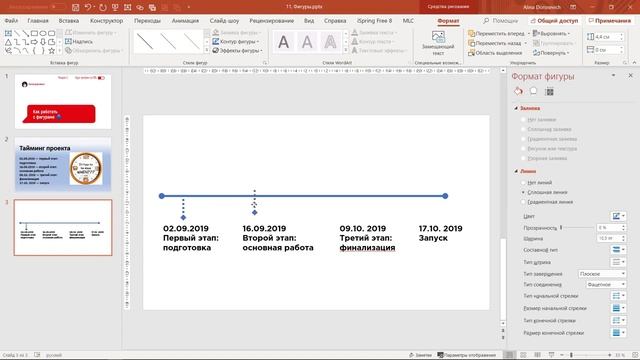Open the Size and Properties tab icon

[549, 91]
